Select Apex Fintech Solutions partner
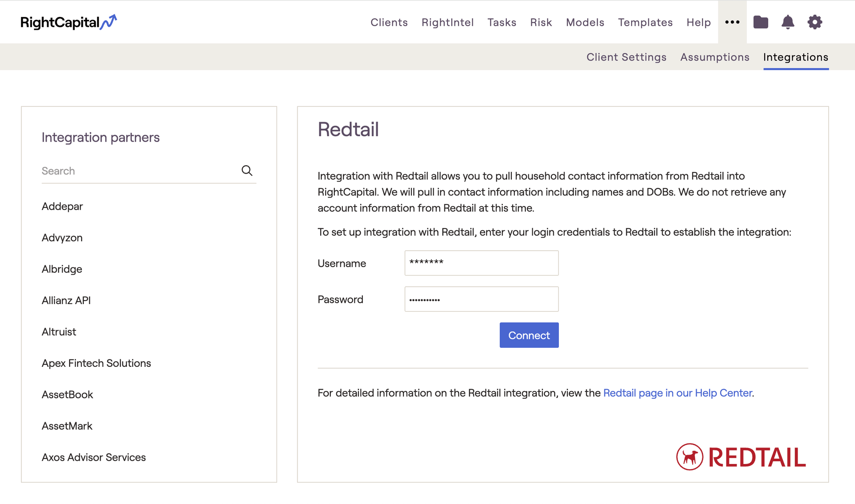 96,363
